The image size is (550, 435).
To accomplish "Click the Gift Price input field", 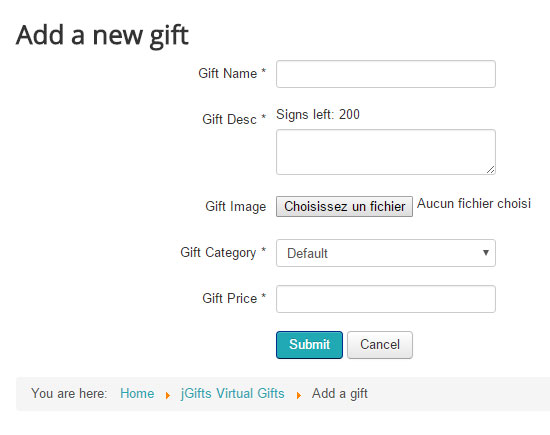I will pyautogui.click(x=385, y=299).
